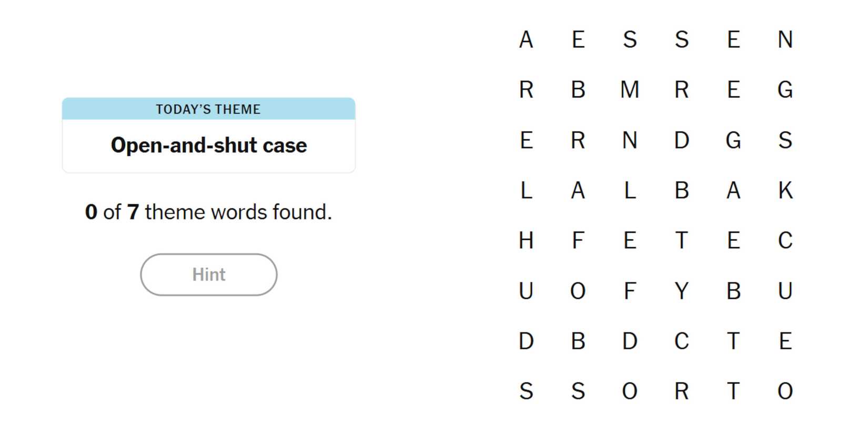The image size is (868, 434).
Task: Pick the letter H in the grid
Action: [526, 241]
